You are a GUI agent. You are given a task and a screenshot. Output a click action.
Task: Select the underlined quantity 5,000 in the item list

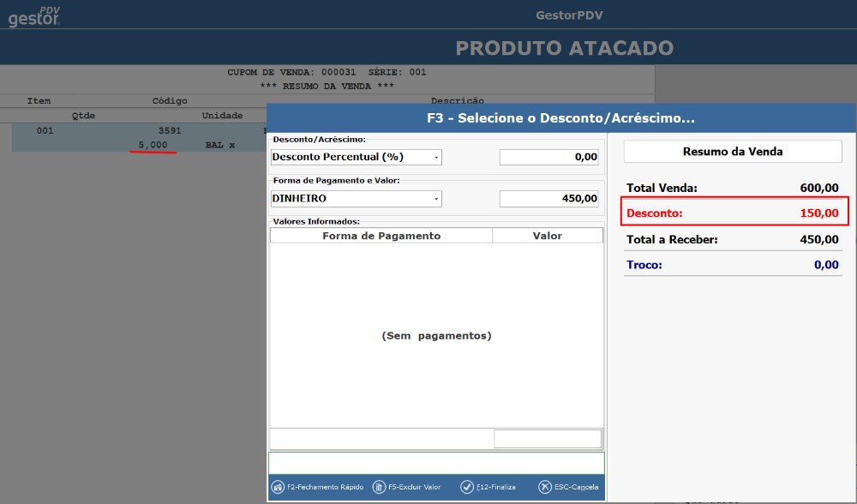[153, 145]
